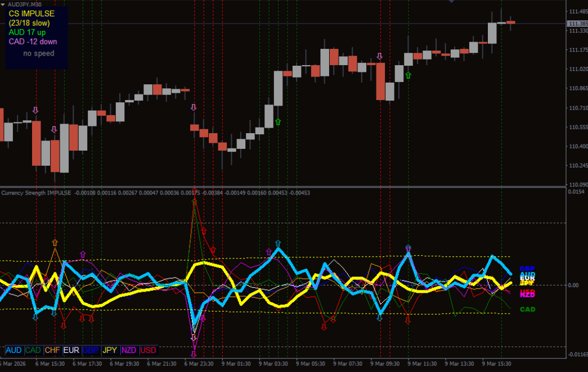Click the magenta down arrow at the indicator's lowest spike
Image resolution: width=588 pixels, height=372 pixels.
click(194, 354)
